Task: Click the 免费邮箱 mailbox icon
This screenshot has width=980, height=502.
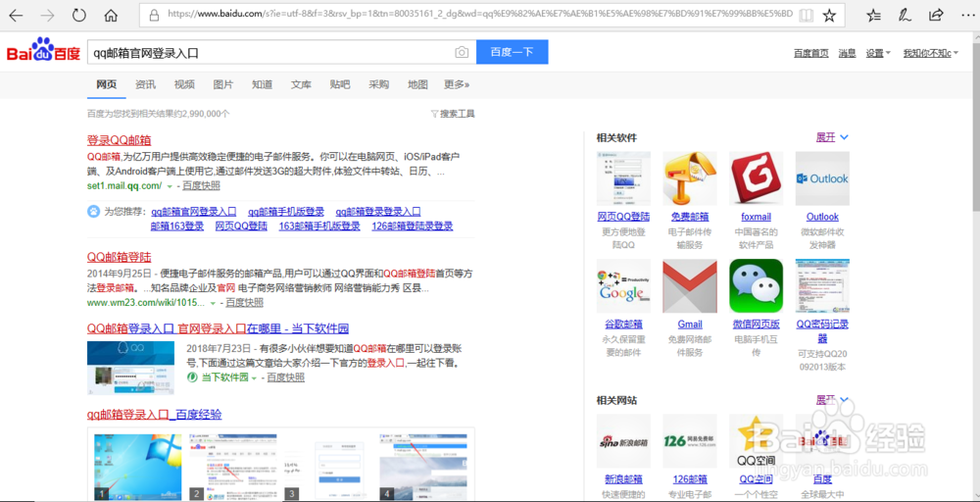Action: pyautogui.click(x=689, y=178)
